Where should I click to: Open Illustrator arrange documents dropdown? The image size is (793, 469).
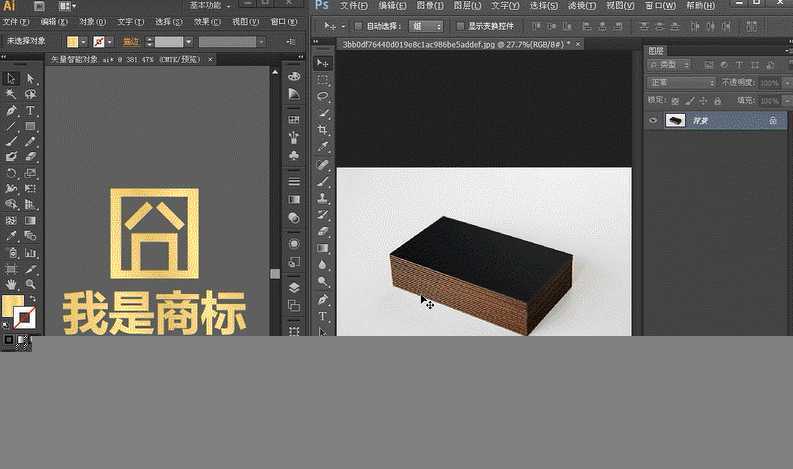click(x=67, y=6)
